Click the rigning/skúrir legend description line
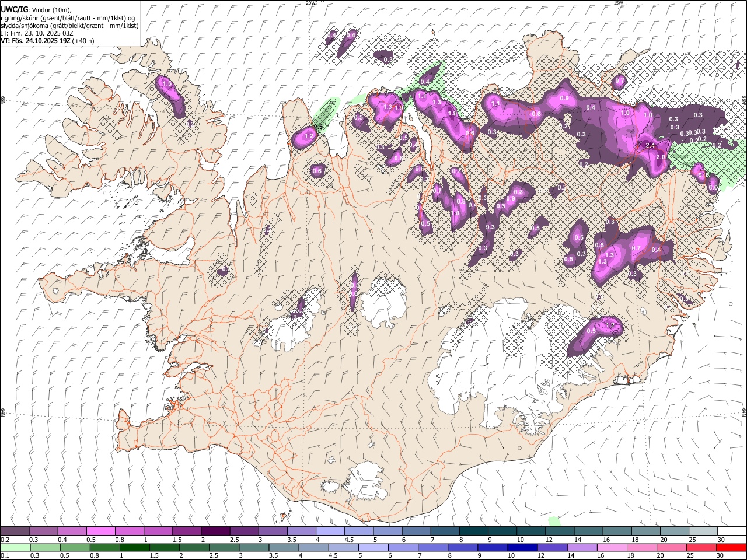The width and height of the screenshot is (747, 560). pyautogui.click(x=68, y=18)
